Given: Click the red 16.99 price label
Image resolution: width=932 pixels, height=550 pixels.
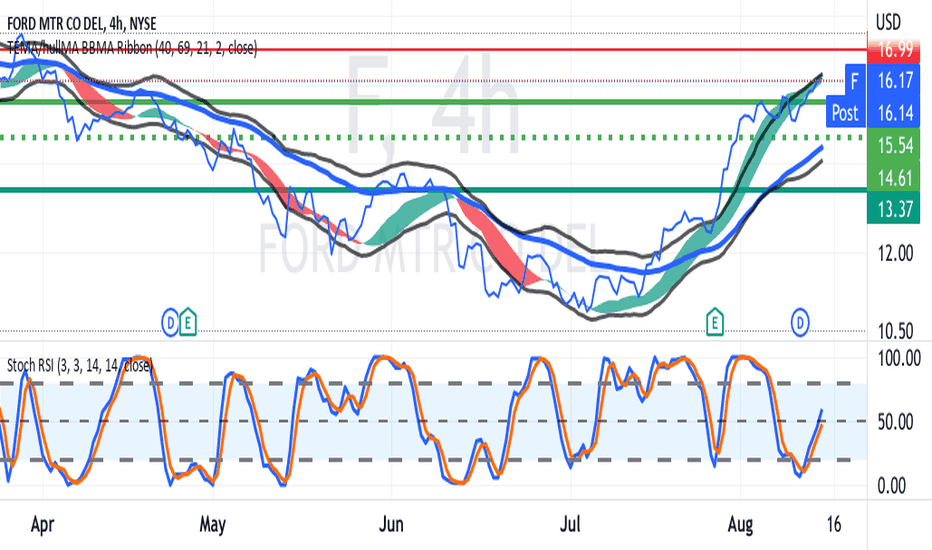Looking at the screenshot, I should (x=893, y=49).
